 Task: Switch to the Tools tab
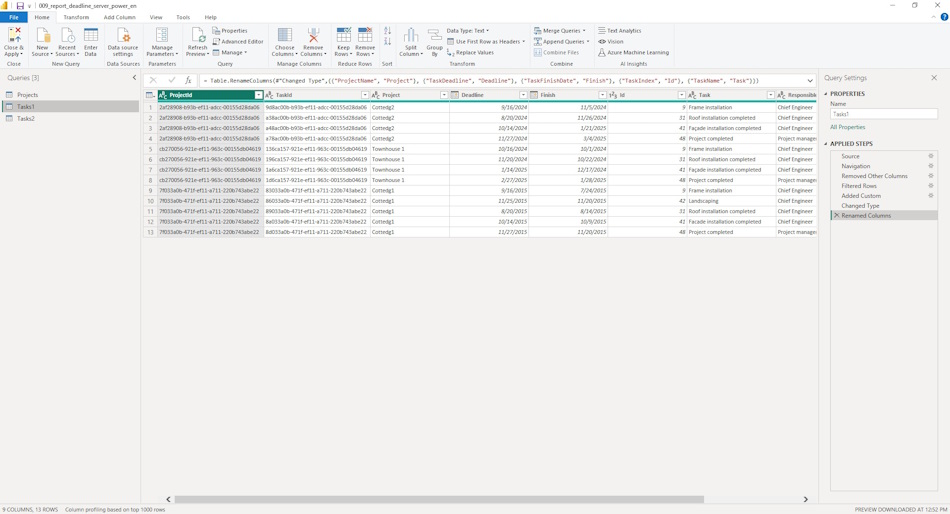pos(183,18)
